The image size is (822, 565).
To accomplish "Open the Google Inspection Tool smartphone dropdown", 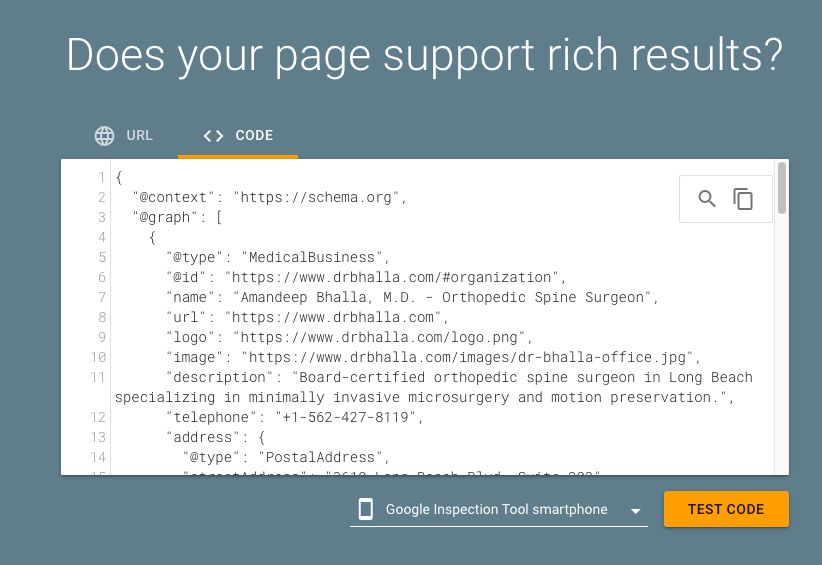I will [499, 509].
